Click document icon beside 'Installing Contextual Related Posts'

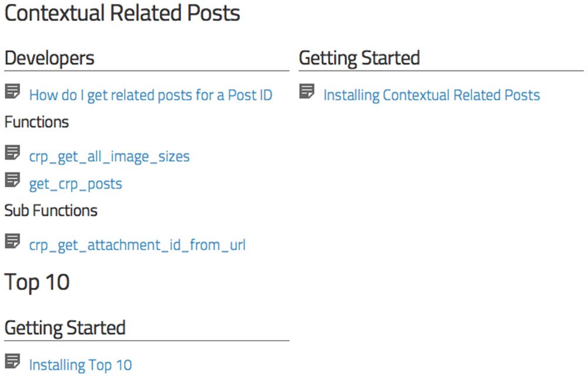[x=306, y=91]
